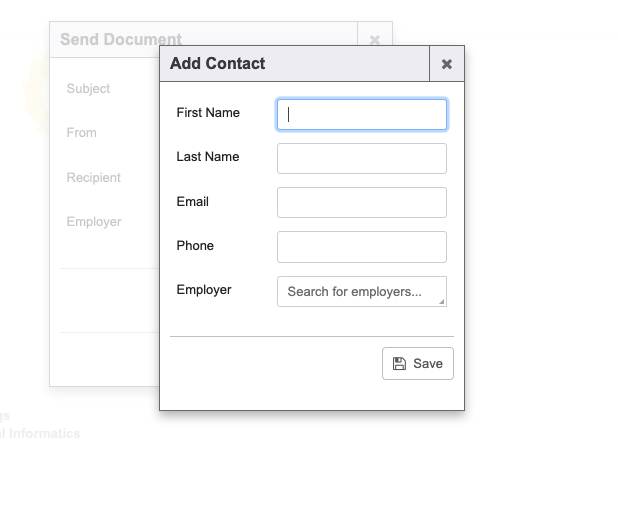Click the Email label
618x521 pixels.
click(192, 202)
